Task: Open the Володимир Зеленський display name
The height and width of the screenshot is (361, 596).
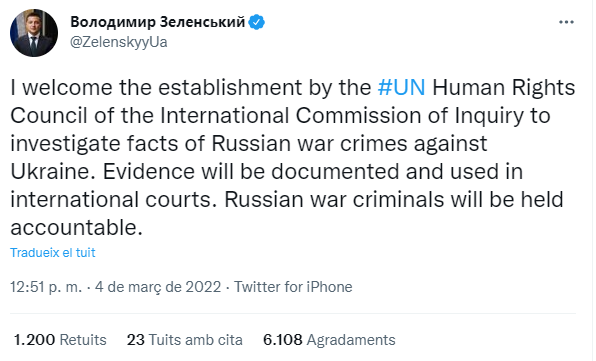Action: [x=158, y=22]
